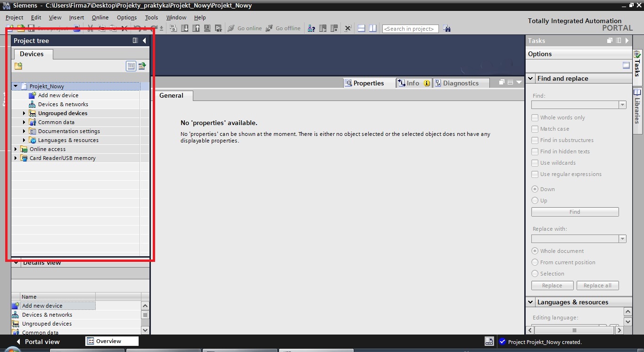
Task: Tick the Match case checkbox
Action: [535, 129]
